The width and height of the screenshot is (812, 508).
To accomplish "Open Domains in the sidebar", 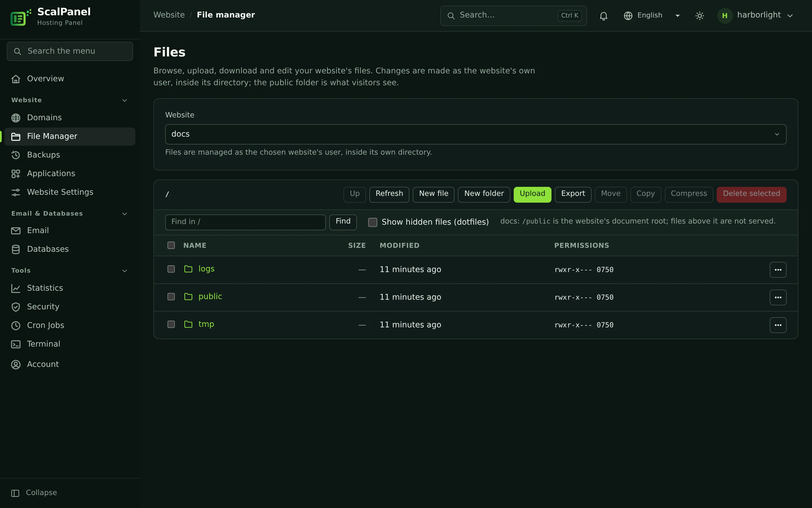I will [x=70, y=118].
